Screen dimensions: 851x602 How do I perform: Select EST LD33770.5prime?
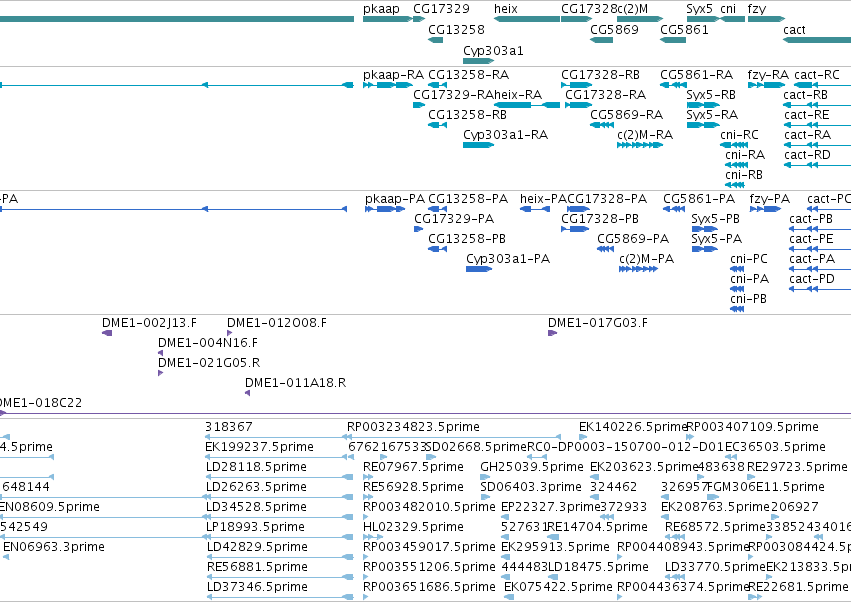tap(674, 578)
